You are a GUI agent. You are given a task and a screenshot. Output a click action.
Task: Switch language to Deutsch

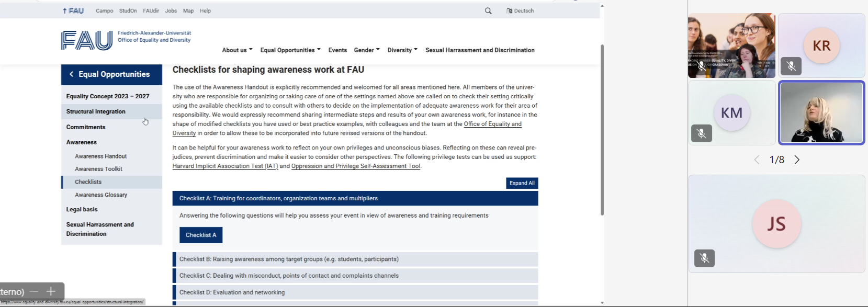pyautogui.click(x=520, y=11)
